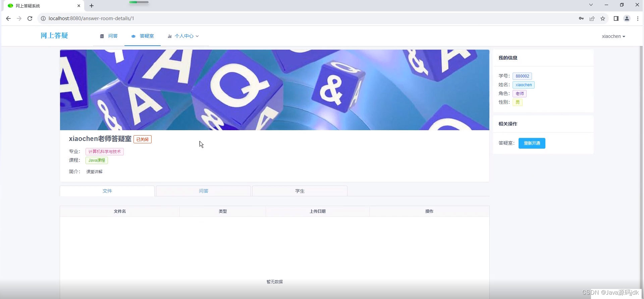Share this page using the share icon
Viewport: 644px width, 299px height.
click(592, 18)
